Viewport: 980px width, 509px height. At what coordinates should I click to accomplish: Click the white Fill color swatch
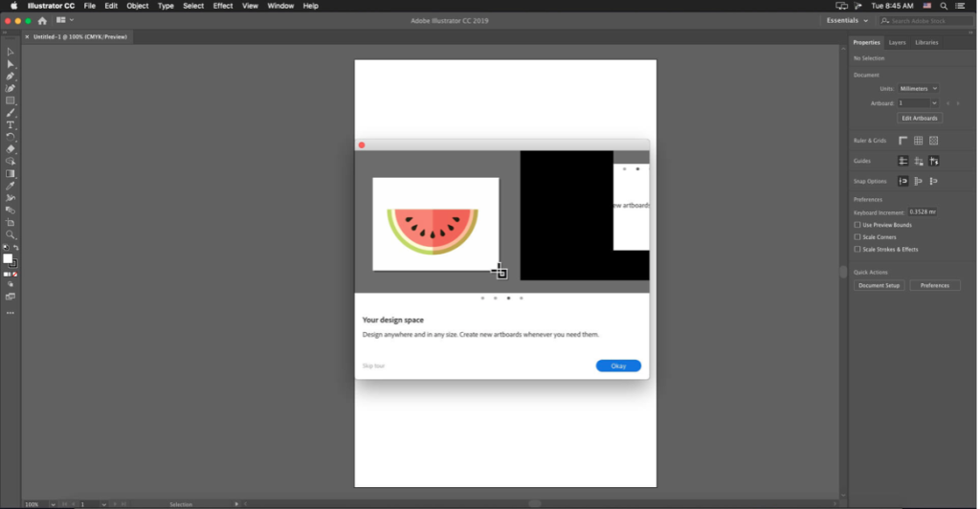pos(8,258)
